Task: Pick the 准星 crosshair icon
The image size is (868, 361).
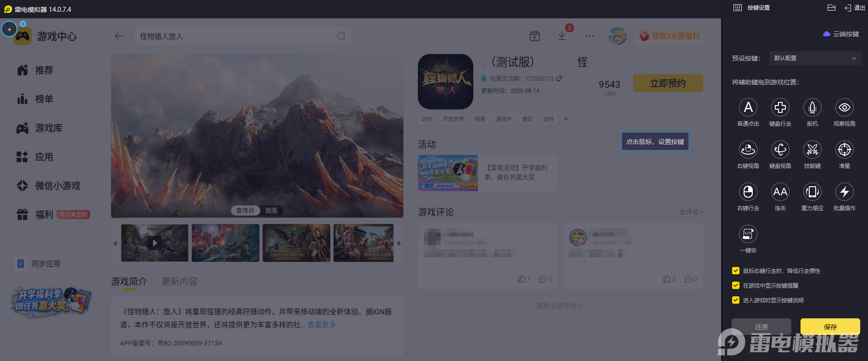Action: (x=844, y=150)
